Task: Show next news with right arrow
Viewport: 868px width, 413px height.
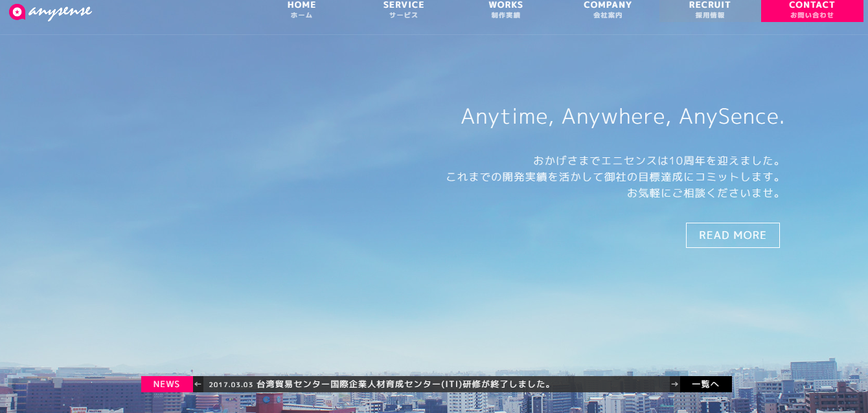Action: point(675,385)
